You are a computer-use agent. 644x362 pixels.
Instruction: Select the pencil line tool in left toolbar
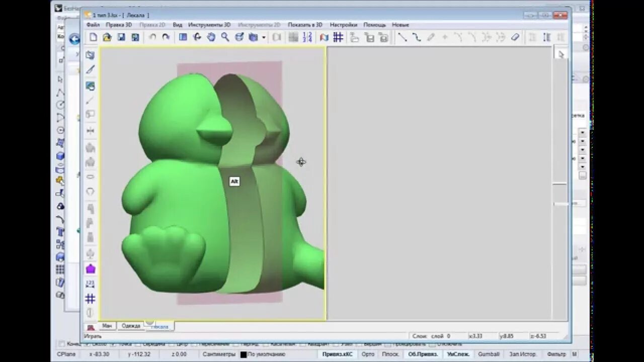point(90,70)
